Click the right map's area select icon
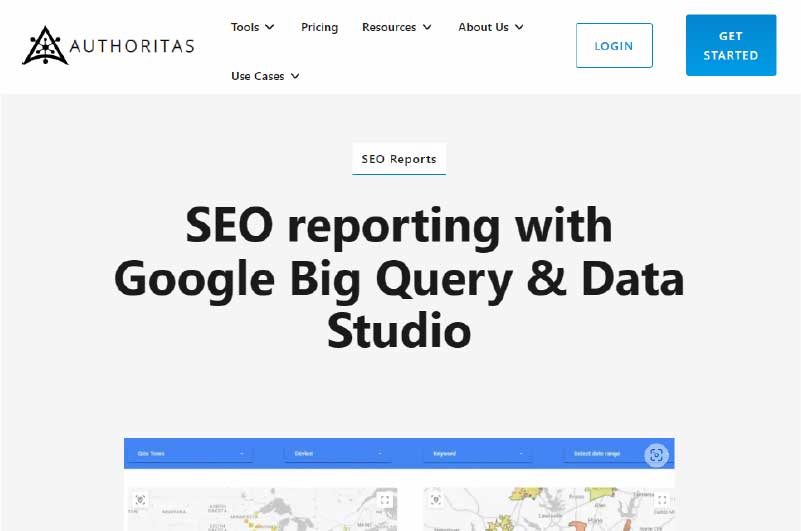 436,500
